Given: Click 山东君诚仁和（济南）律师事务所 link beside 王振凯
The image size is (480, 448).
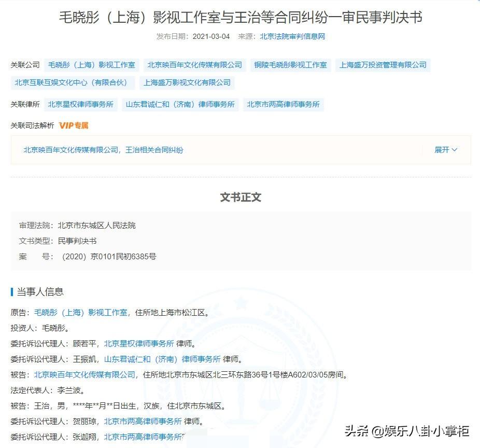Looking at the screenshot, I should pyautogui.click(x=162, y=359).
